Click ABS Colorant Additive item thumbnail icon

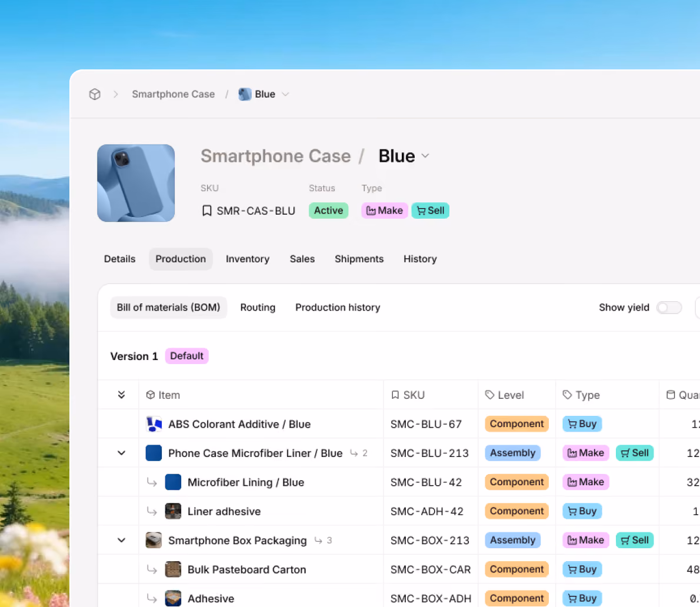(154, 424)
